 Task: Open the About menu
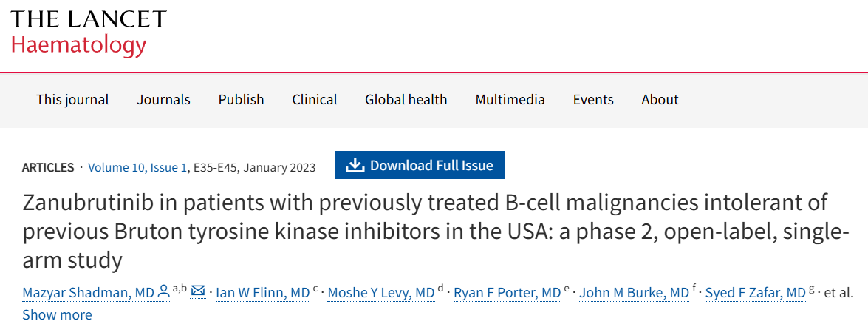click(660, 99)
